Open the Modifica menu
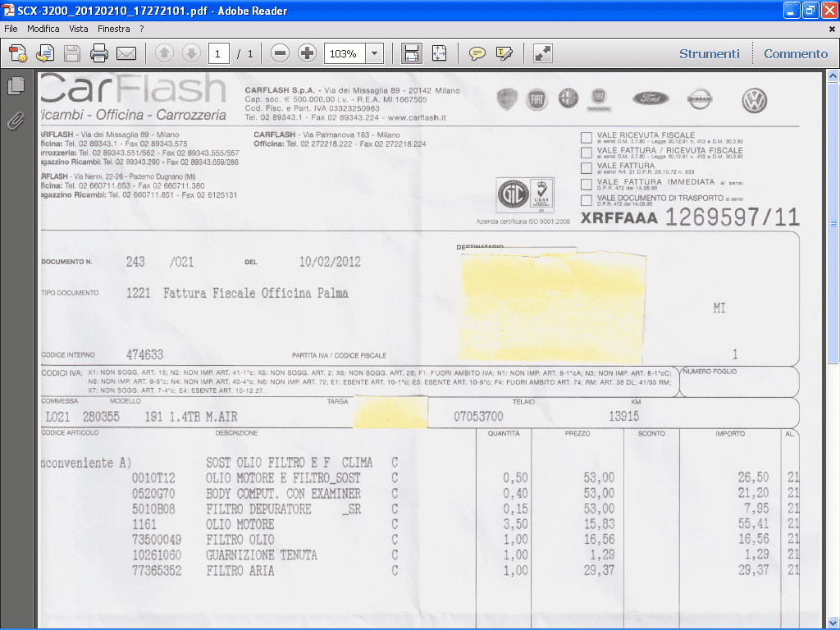Image resolution: width=840 pixels, height=630 pixels. pyautogui.click(x=43, y=29)
